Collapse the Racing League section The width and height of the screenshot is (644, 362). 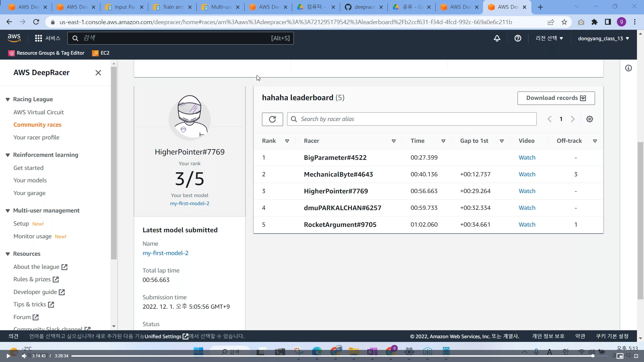click(x=8, y=99)
